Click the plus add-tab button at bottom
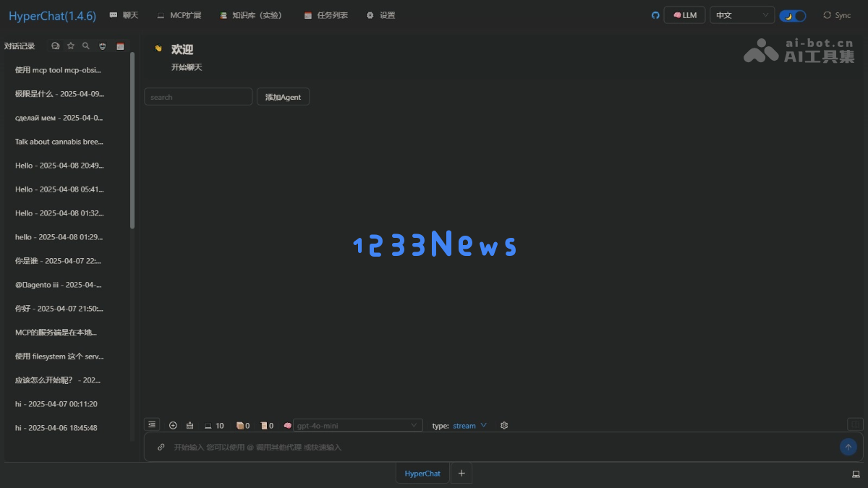 point(461,474)
